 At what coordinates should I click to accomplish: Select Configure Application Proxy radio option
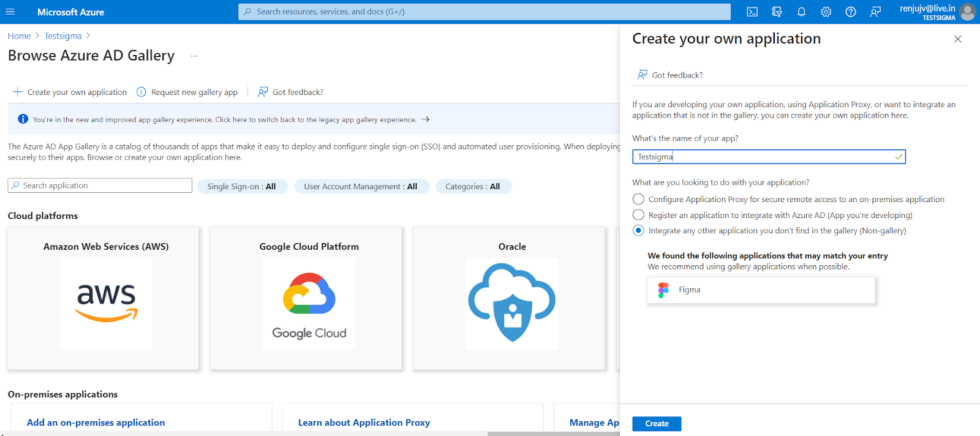[x=638, y=199]
